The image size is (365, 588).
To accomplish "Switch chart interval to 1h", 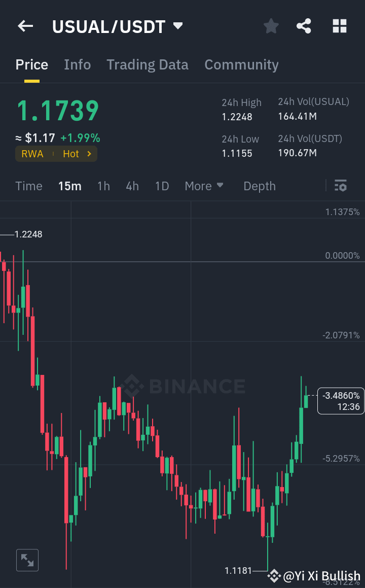I will [x=103, y=186].
